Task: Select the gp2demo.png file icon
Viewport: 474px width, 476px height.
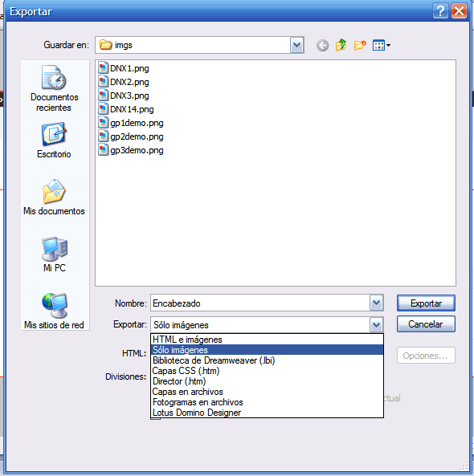Action: [104, 136]
